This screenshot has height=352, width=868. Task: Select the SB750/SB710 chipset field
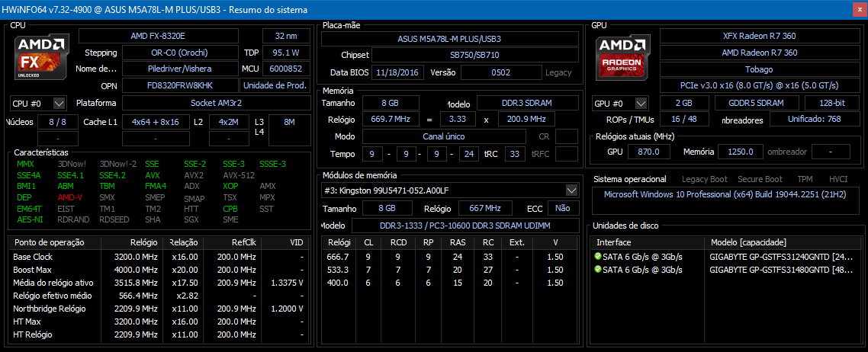click(x=475, y=56)
